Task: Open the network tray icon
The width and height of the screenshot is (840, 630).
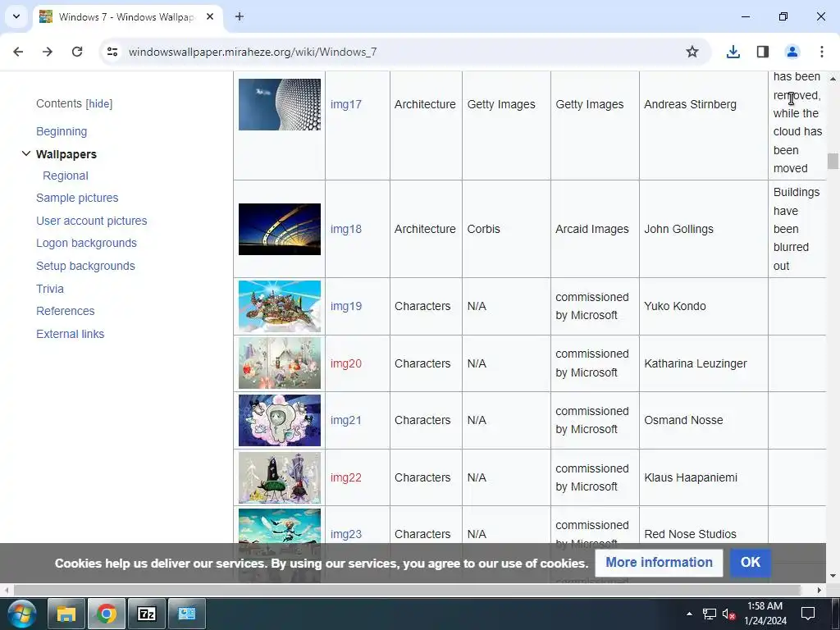Action: coord(710,614)
